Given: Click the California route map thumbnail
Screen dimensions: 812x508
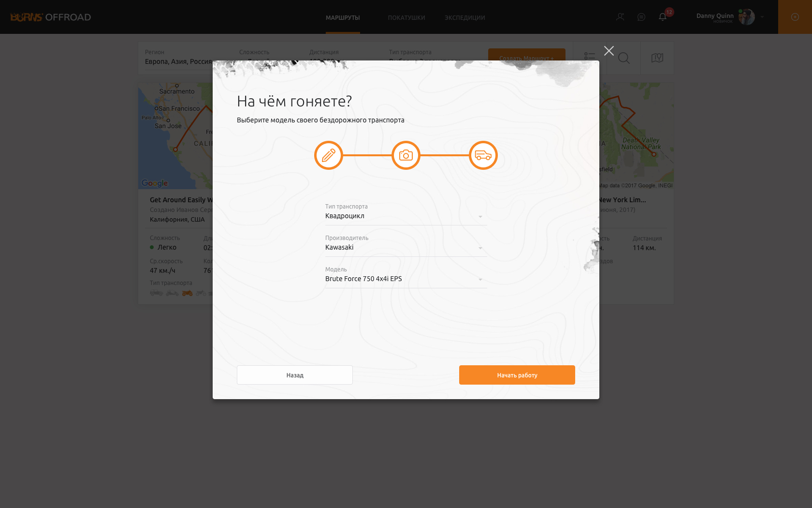Looking at the screenshot, I should click(175, 135).
